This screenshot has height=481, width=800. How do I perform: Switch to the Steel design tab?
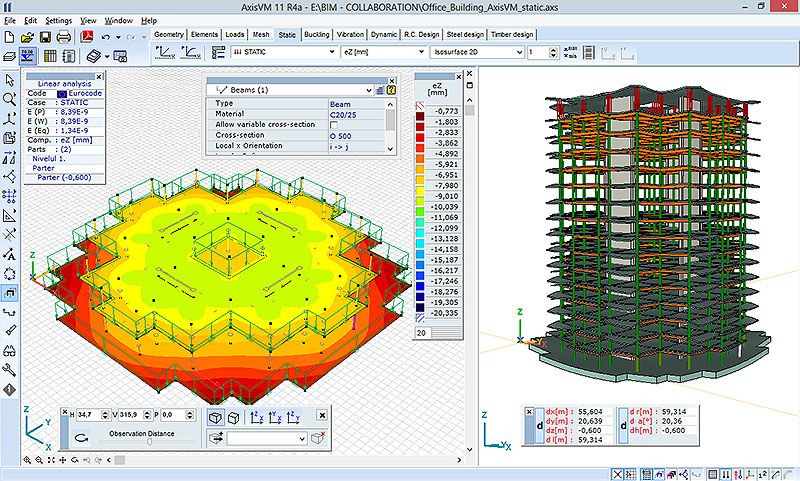(465, 34)
